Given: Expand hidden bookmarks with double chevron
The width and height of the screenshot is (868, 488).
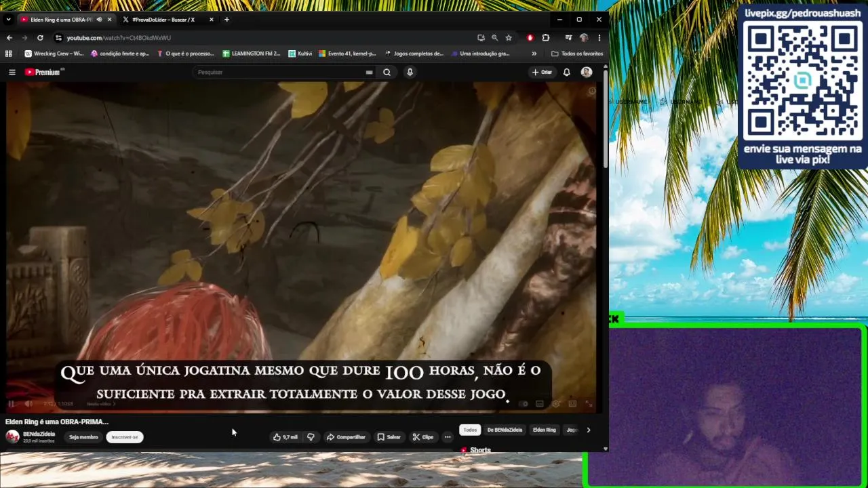Looking at the screenshot, I should [x=534, y=54].
